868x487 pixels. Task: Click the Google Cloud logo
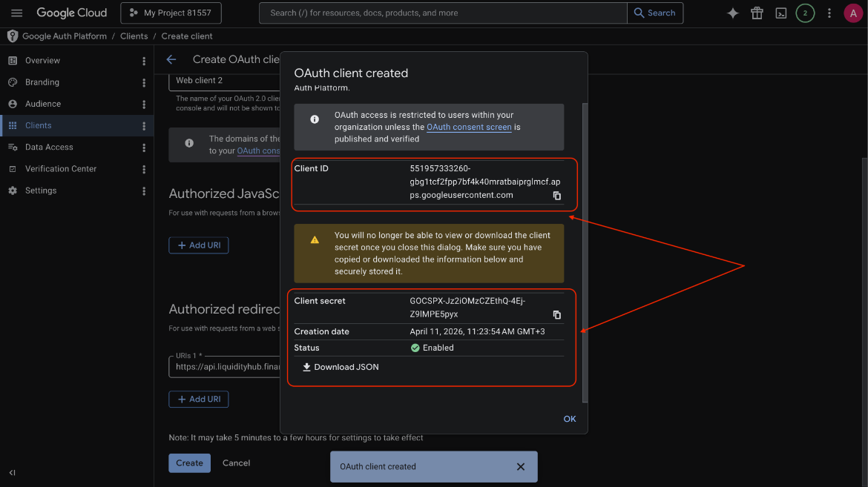(x=71, y=13)
